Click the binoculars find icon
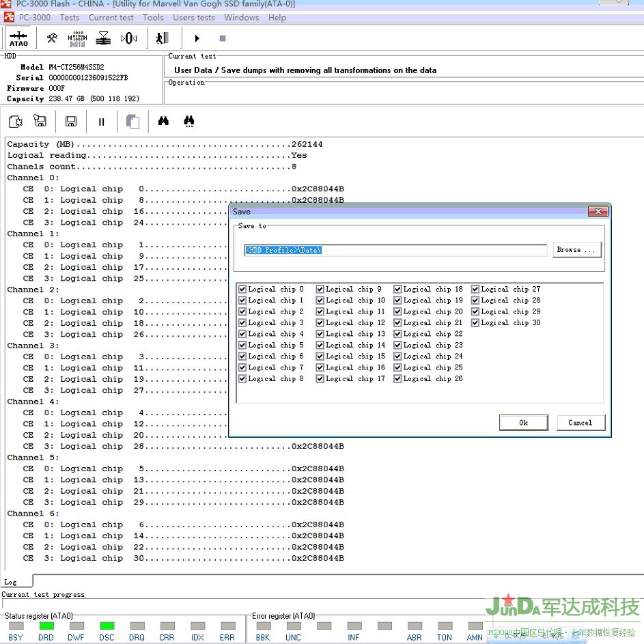This screenshot has width=644, height=644. pos(163,122)
